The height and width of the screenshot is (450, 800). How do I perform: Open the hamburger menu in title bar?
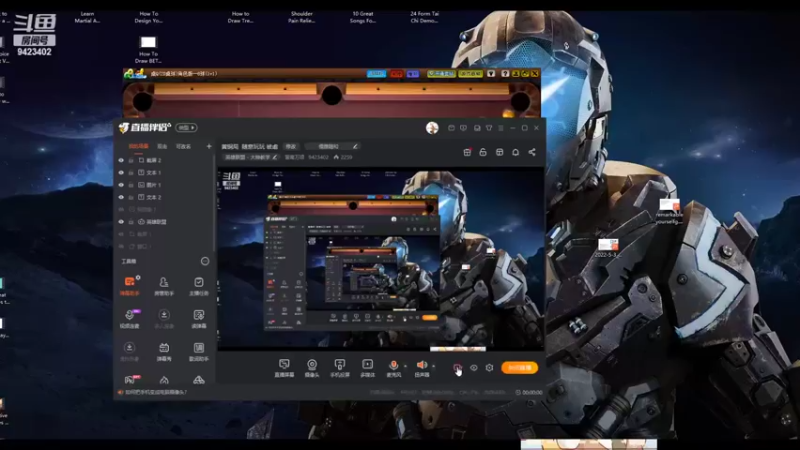click(501, 128)
